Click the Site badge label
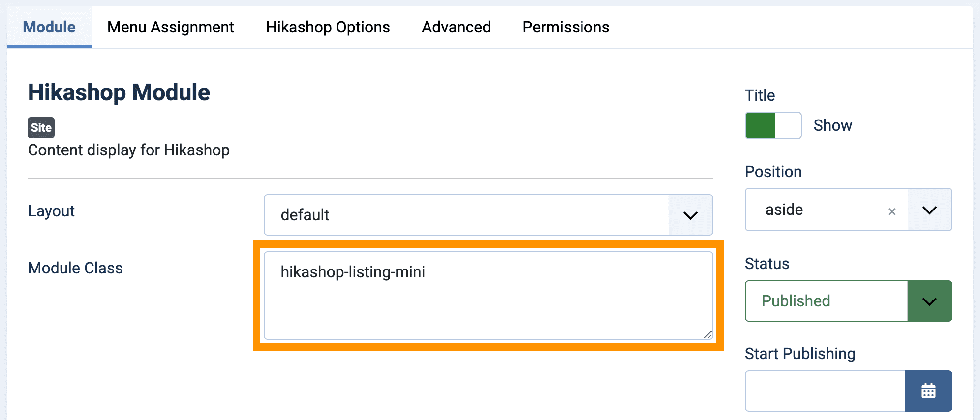 [x=41, y=128]
